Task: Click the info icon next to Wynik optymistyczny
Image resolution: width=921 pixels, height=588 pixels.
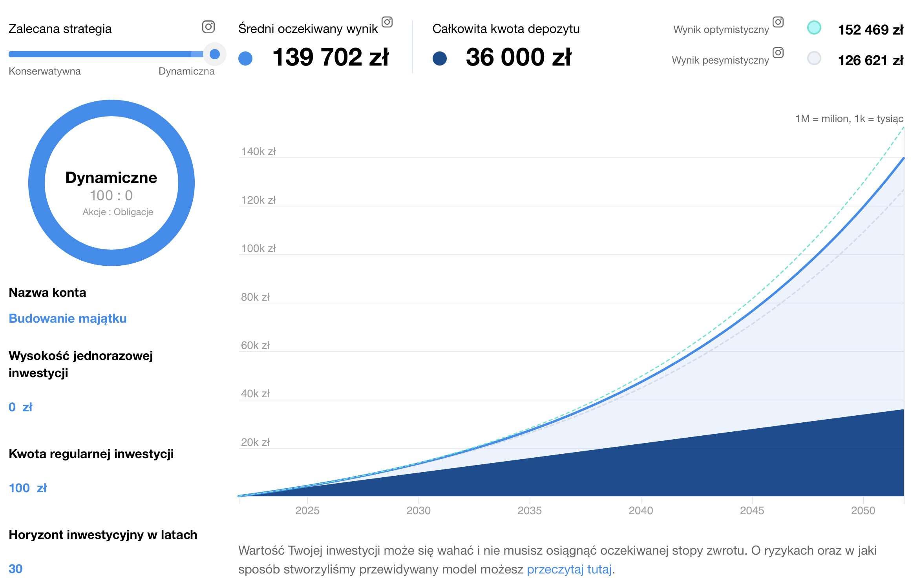Action: point(778,22)
